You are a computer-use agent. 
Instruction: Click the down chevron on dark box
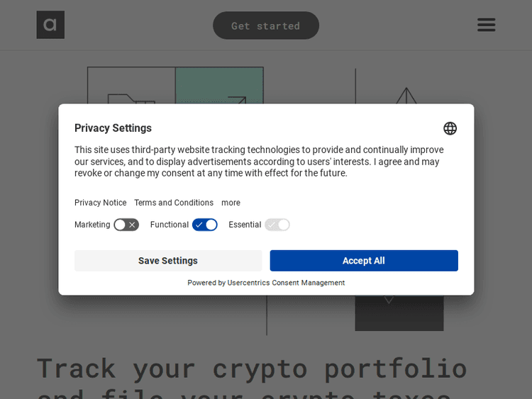(389, 300)
